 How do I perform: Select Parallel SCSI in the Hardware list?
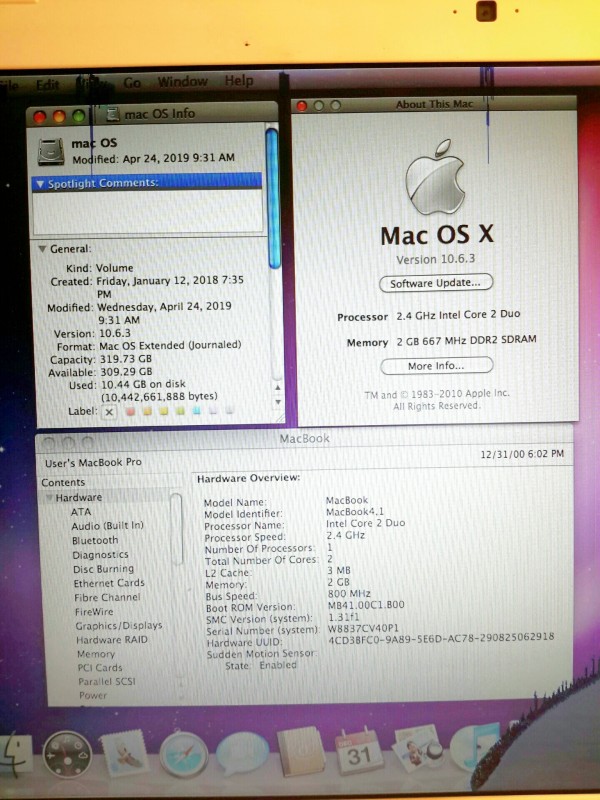point(107,682)
